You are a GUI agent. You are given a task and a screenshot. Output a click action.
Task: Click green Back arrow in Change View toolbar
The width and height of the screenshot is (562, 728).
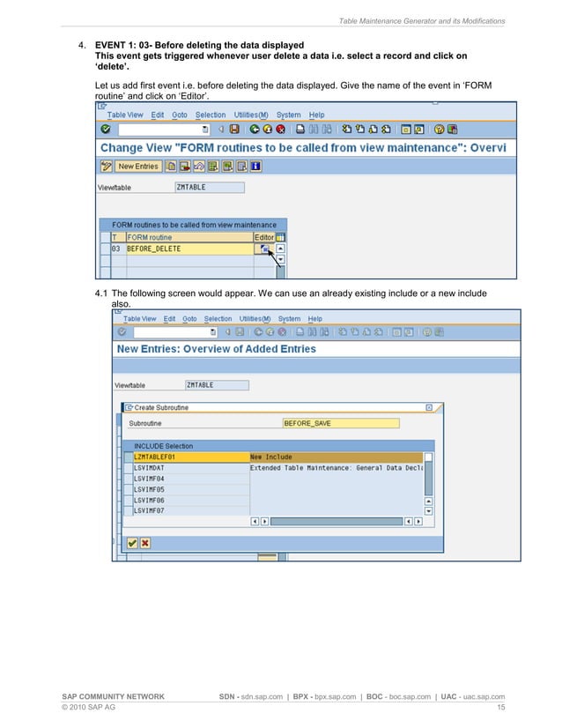(255, 129)
